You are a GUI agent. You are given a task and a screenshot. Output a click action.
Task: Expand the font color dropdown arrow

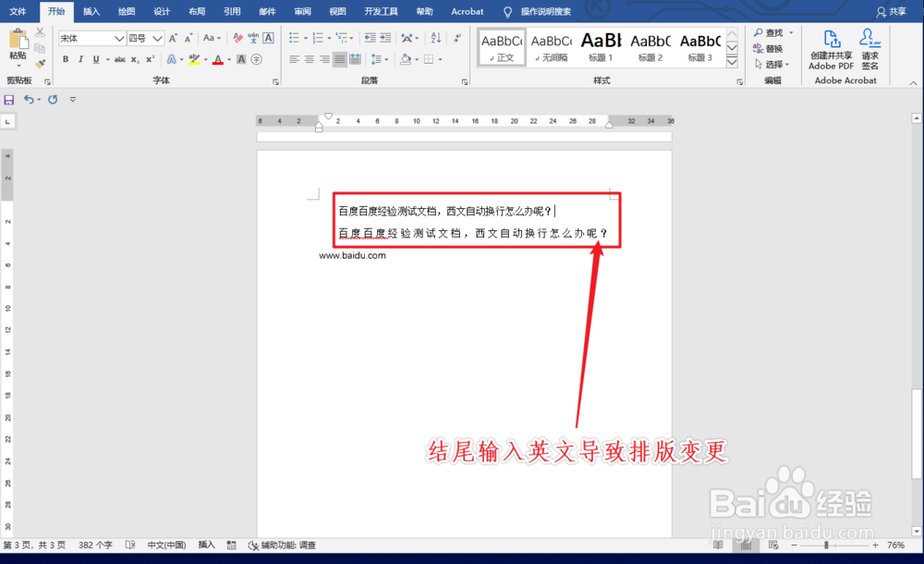(229, 59)
